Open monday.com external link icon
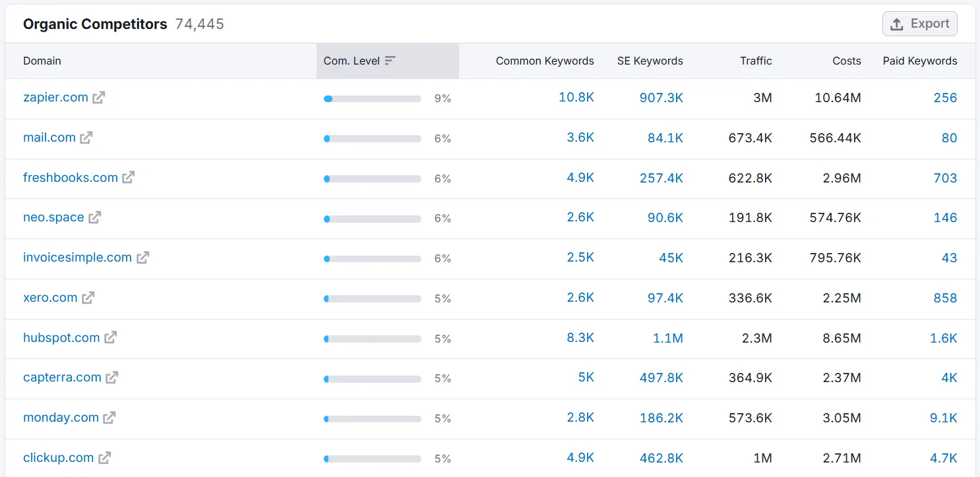 [x=109, y=418]
